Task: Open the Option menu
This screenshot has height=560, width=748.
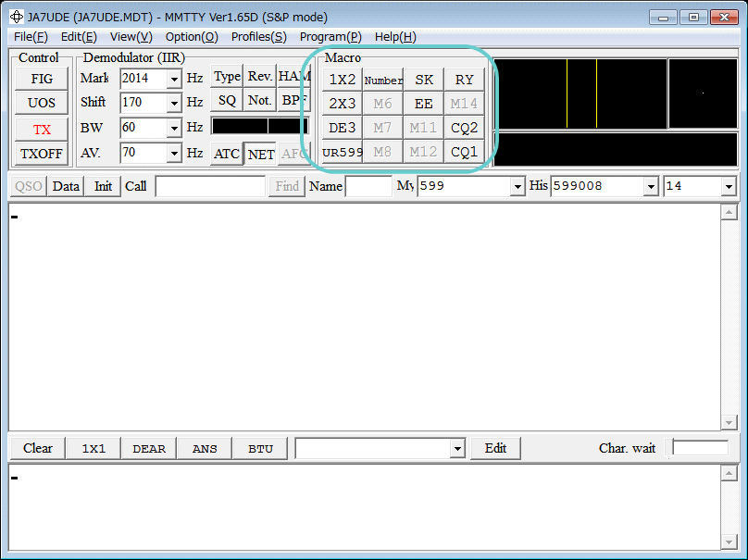Action: tap(192, 37)
